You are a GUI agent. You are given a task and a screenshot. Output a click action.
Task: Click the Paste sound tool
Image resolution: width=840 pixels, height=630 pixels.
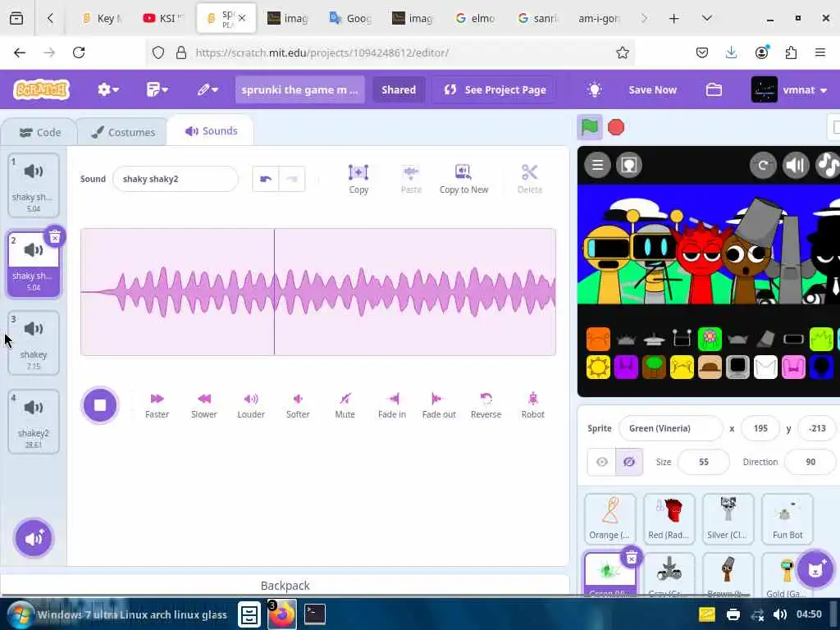tap(411, 179)
